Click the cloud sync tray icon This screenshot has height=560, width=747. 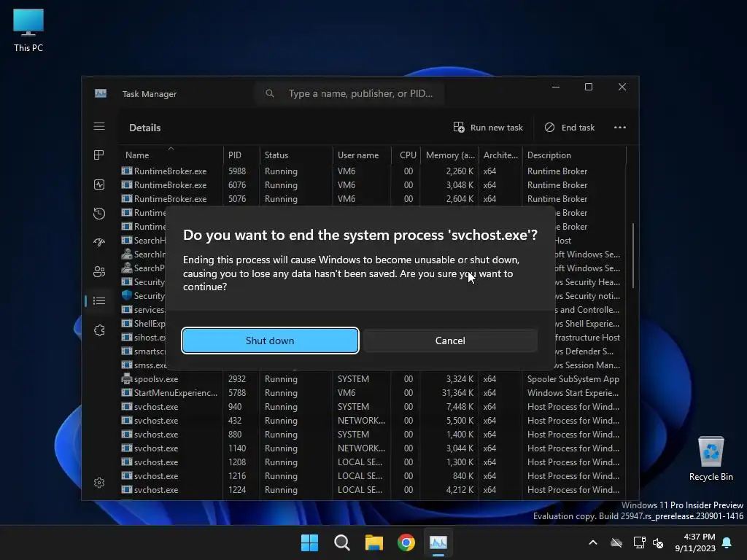[x=616, y=542]
